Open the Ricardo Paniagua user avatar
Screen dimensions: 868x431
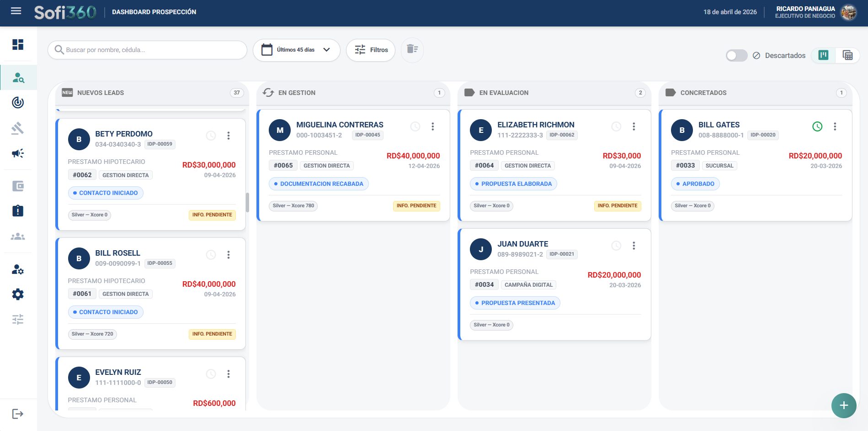pos(849,12)
